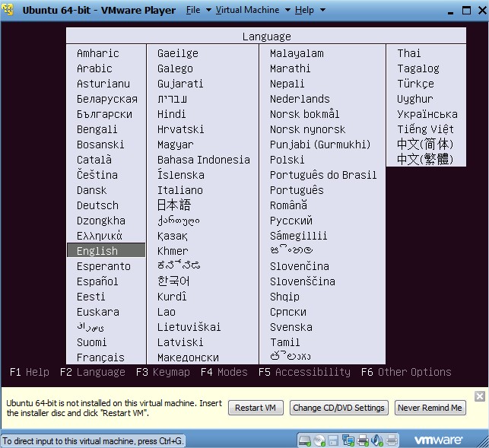
Task: Choose Español in the language list
Action: point(97,281)
